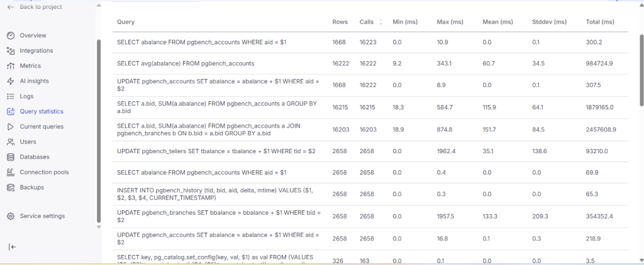Click the AI insights lightning icon

point(11,81)
